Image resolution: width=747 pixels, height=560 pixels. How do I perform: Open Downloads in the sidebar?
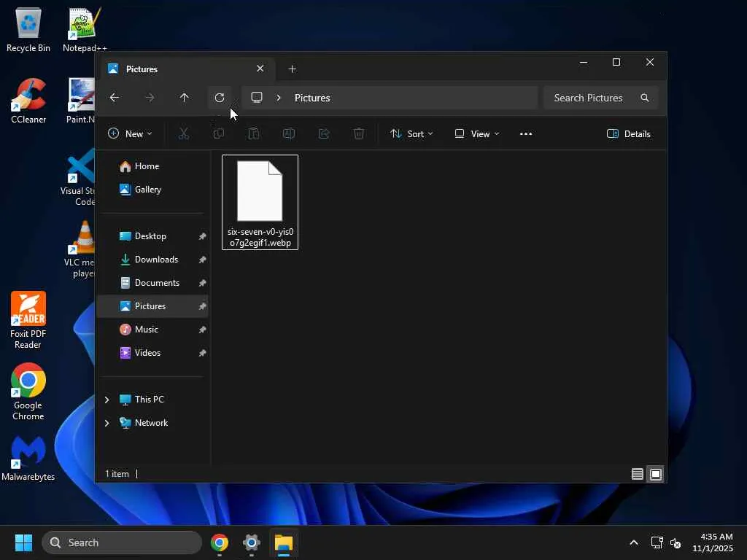pos(152,260)
